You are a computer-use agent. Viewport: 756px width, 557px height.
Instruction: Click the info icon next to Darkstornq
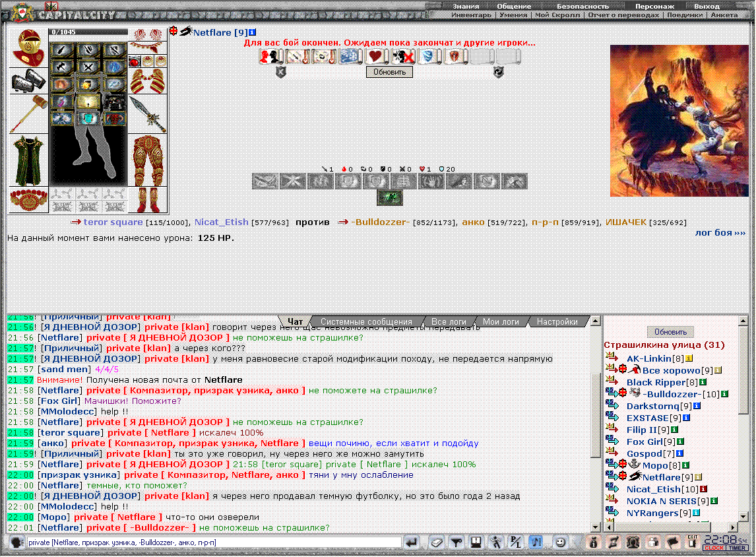click(x=697, y=406)
